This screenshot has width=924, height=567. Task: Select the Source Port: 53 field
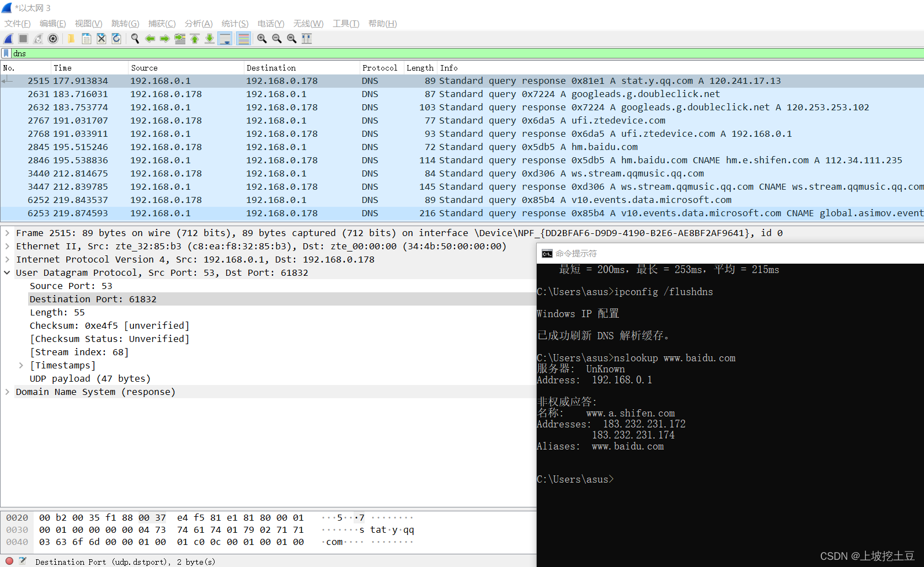pos(71,286)
